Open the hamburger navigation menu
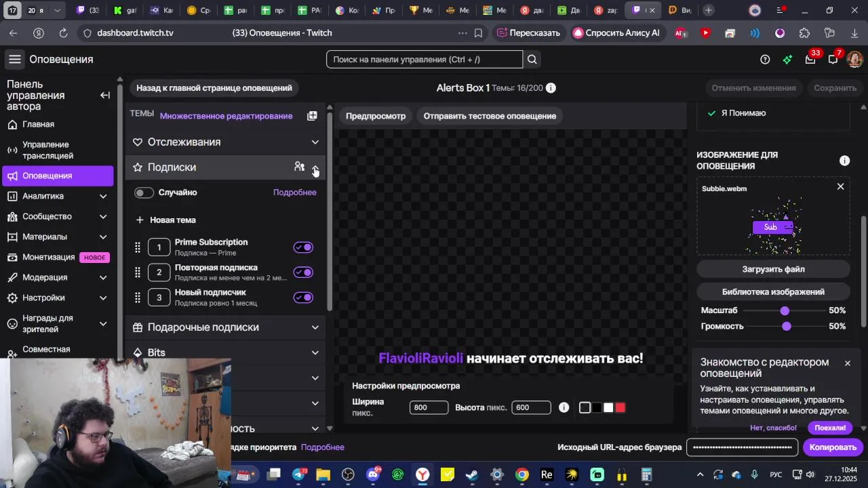Screen dimensions: 868x488 (x=14, y=60)
